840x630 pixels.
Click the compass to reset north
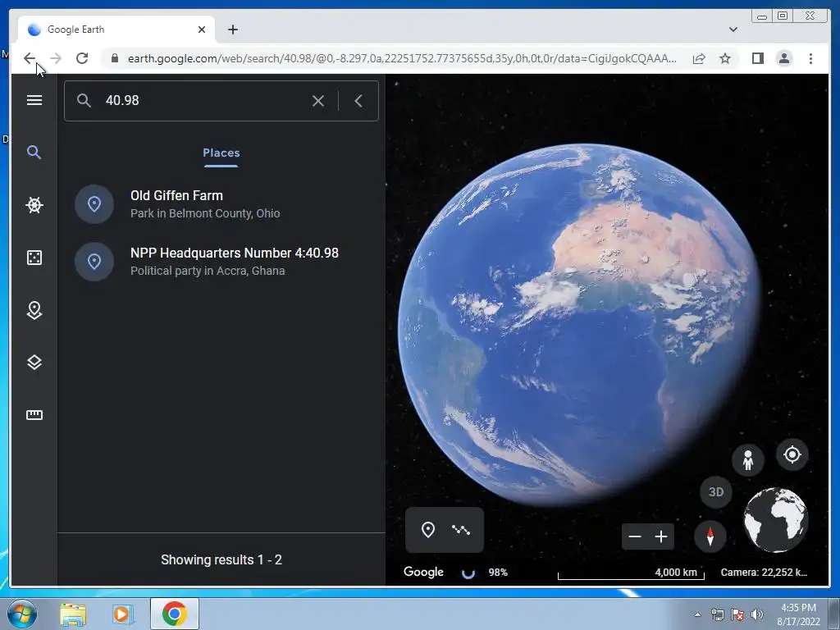(x=710, y=536)
